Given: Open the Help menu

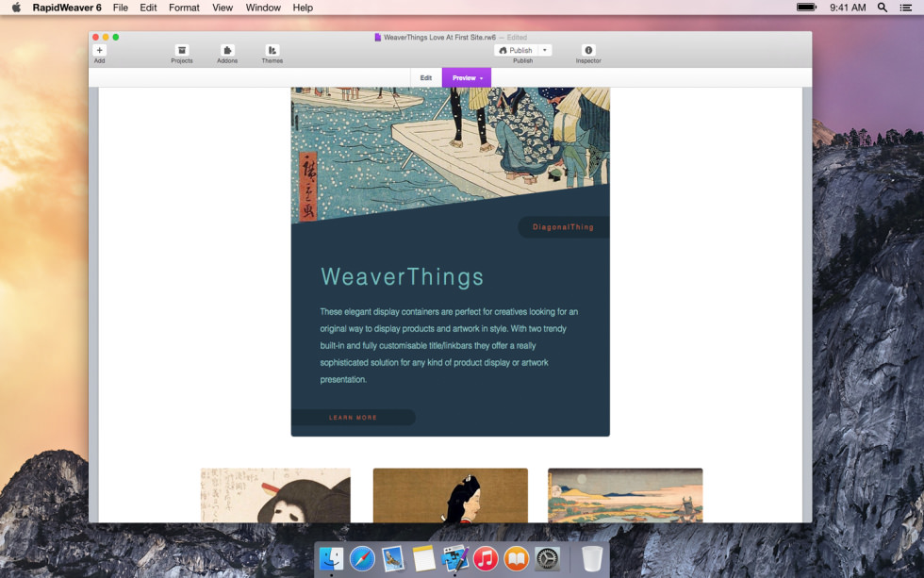Looking at the screenshot, I should [x=303, y=8].
